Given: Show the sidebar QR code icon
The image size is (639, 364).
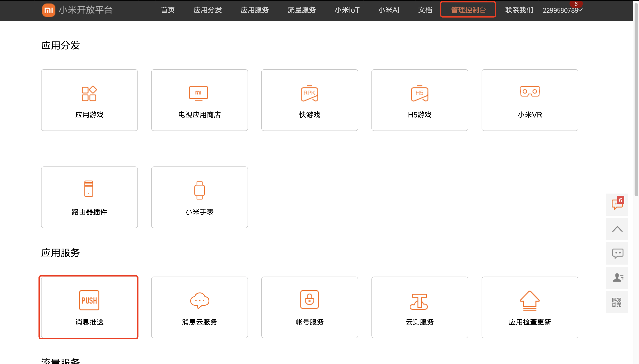Looking at the screenshot, I should [617, 302].
